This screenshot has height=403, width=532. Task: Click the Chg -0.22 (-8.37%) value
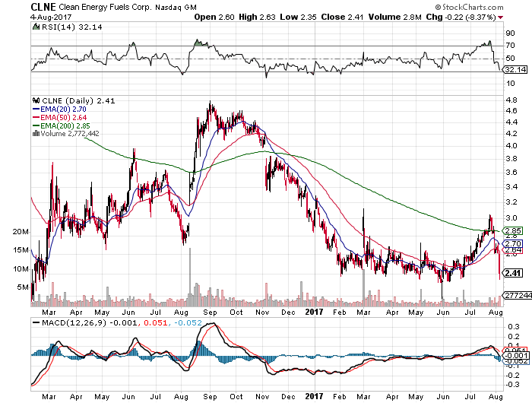(461, 17)
